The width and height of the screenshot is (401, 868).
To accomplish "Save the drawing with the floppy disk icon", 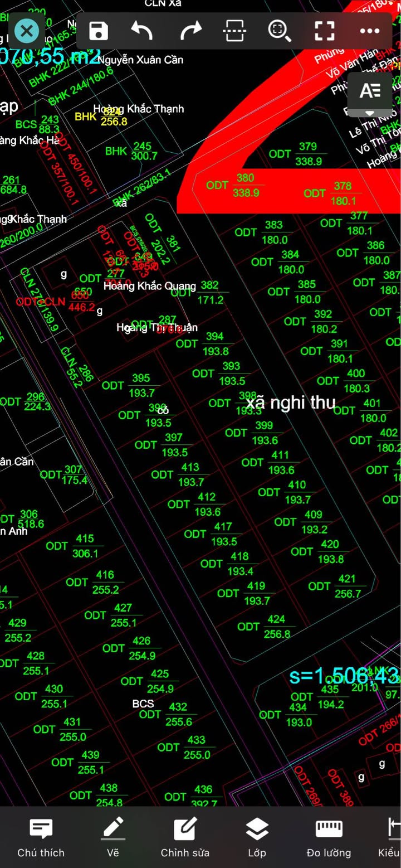I will (99, 31).
